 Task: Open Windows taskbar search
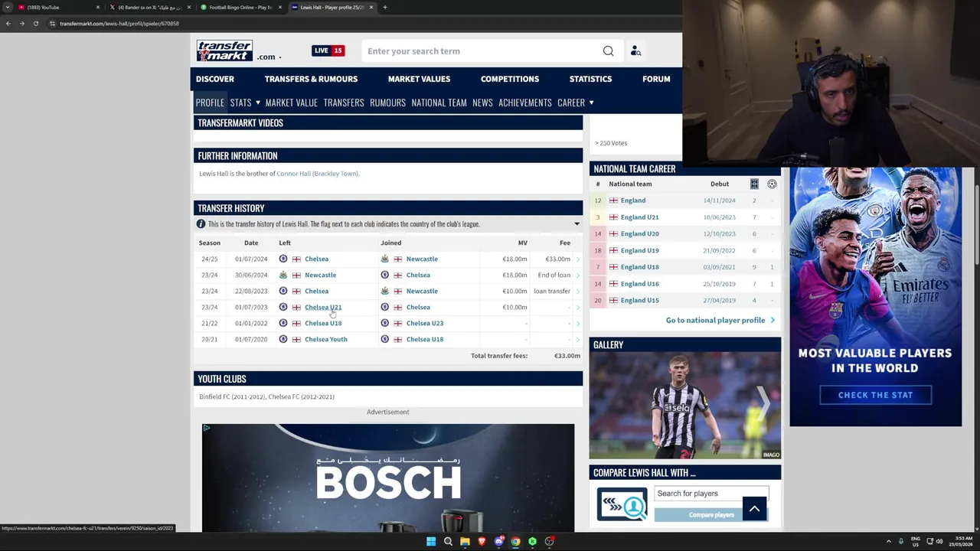point(448,542)
